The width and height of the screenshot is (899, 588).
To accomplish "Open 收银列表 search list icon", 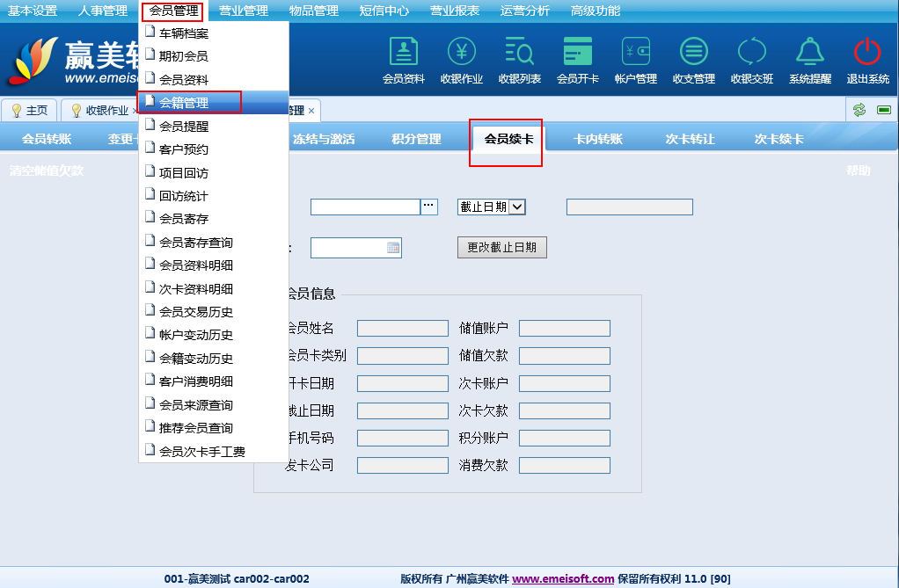I will coord(520,54).
